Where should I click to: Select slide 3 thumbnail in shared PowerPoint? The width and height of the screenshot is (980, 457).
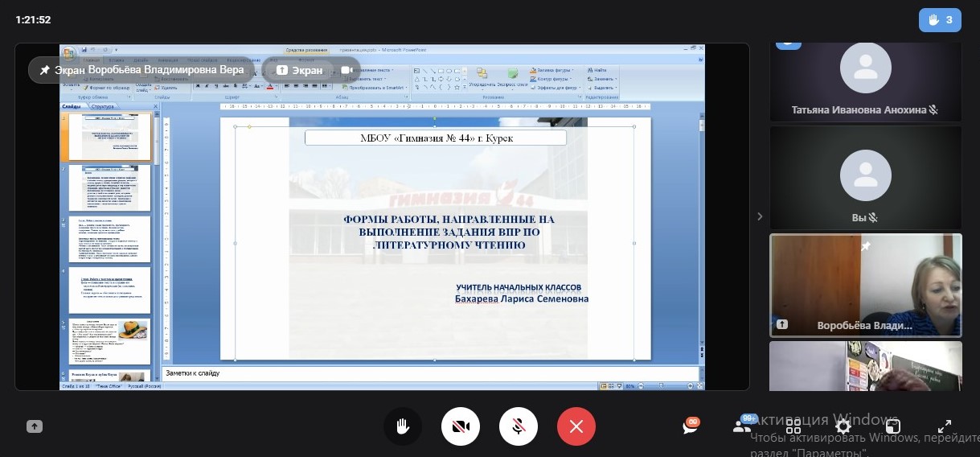coord(110,239)
